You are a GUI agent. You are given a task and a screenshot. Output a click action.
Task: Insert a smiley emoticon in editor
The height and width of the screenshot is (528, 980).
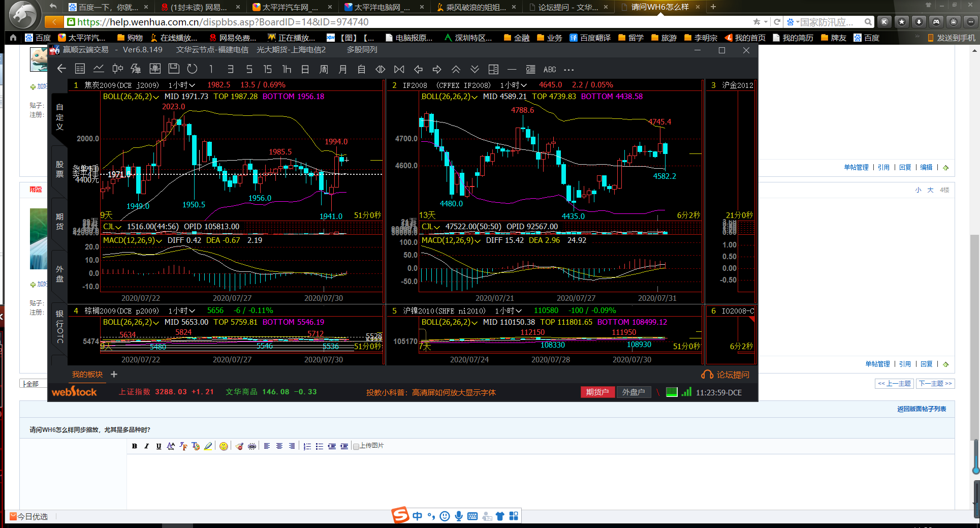pyautogui.click(x=224, y=446)
